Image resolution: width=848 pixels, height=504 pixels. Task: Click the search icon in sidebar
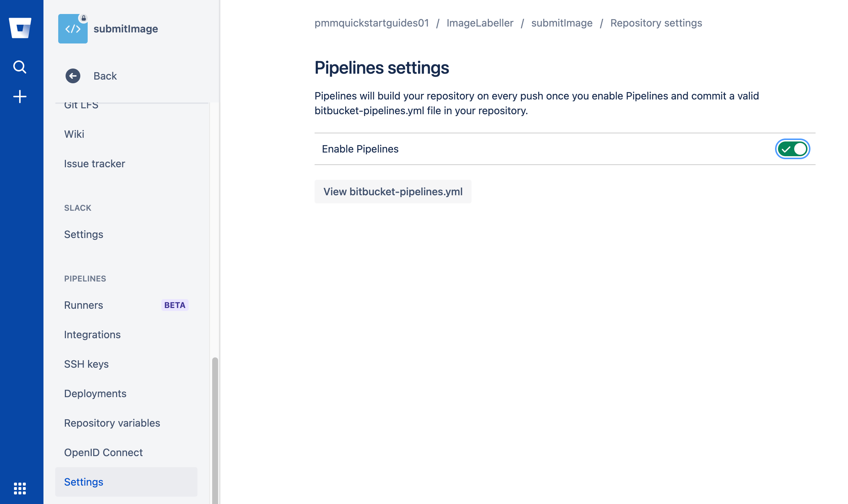[20, 67]
